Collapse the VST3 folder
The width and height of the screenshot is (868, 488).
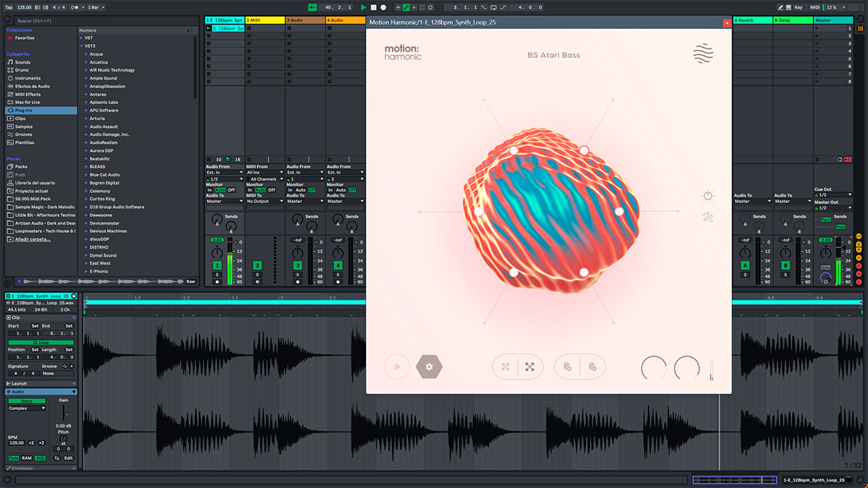pyautogui.click(x=82, y=46)
